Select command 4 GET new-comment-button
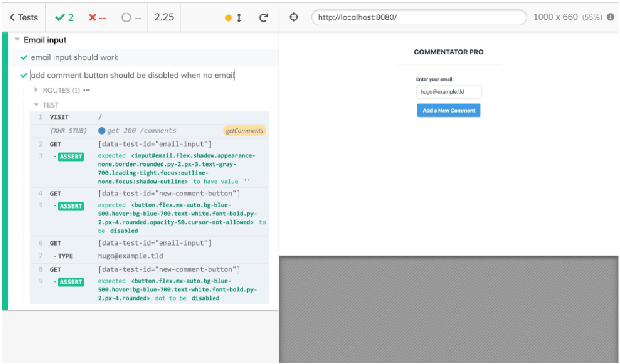620x364 pixels. click(x=149, y=193)
